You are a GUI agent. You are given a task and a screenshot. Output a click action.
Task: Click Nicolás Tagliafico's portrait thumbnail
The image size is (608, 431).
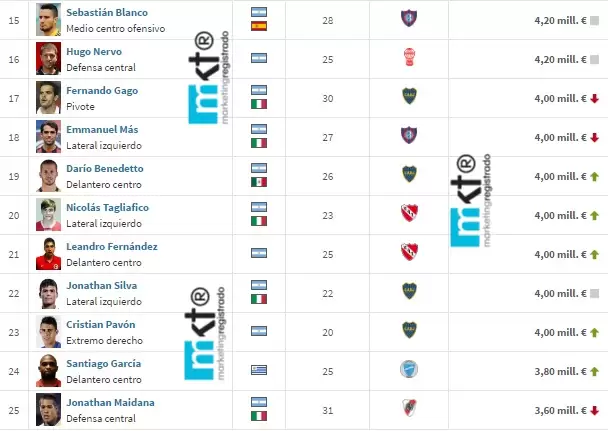click(47, 214)
